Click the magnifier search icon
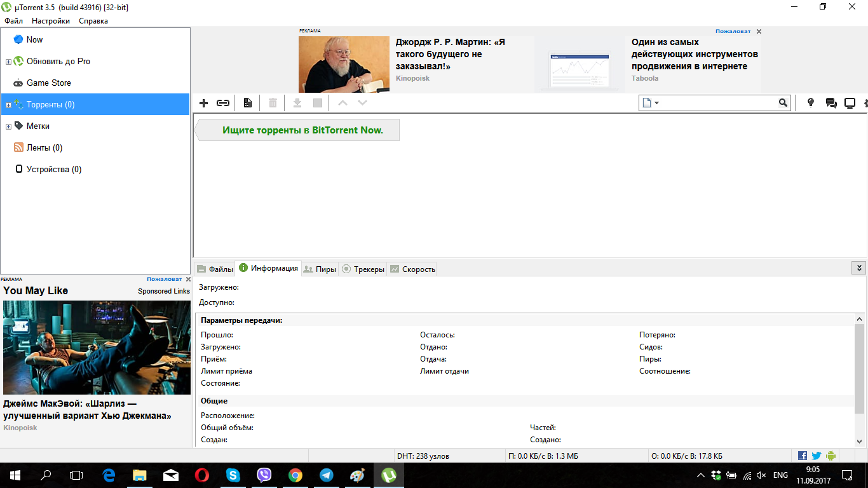This screenshot has width=868, height=488. click(x=783, y=103)
